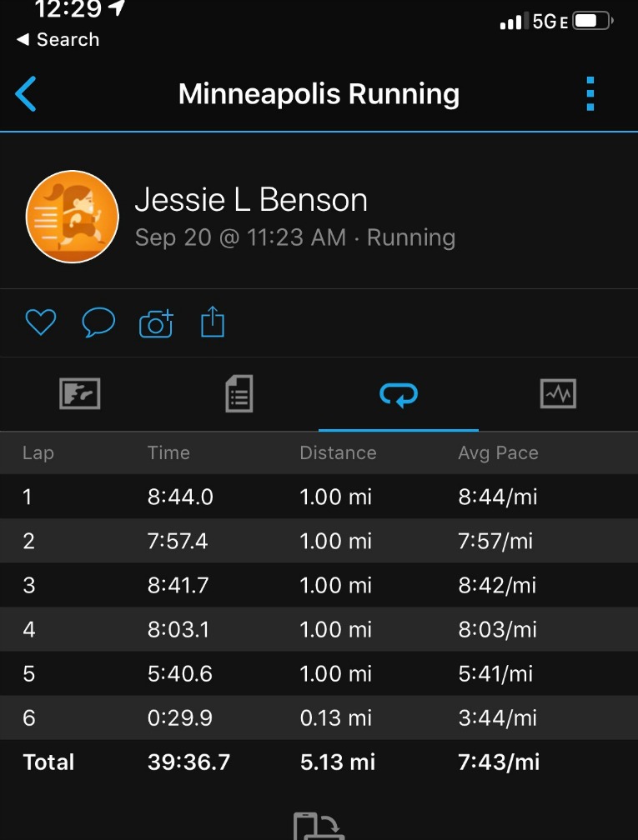Image resolution: width=638 pixels, height=840 pixels.
Task: Tap the Avg Pace column header
Action: coord(498,453)
